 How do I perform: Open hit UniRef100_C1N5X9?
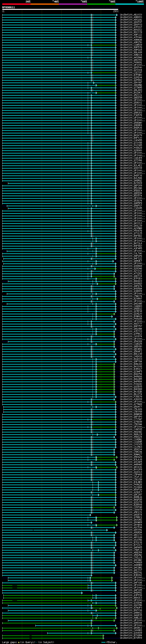click(131, 45)
